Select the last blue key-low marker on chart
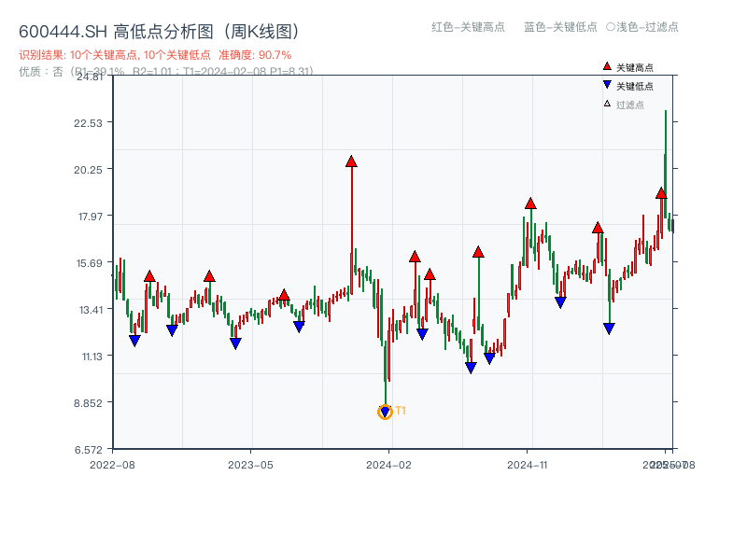Screen dimensions: 747x560 tap(609, 329)
